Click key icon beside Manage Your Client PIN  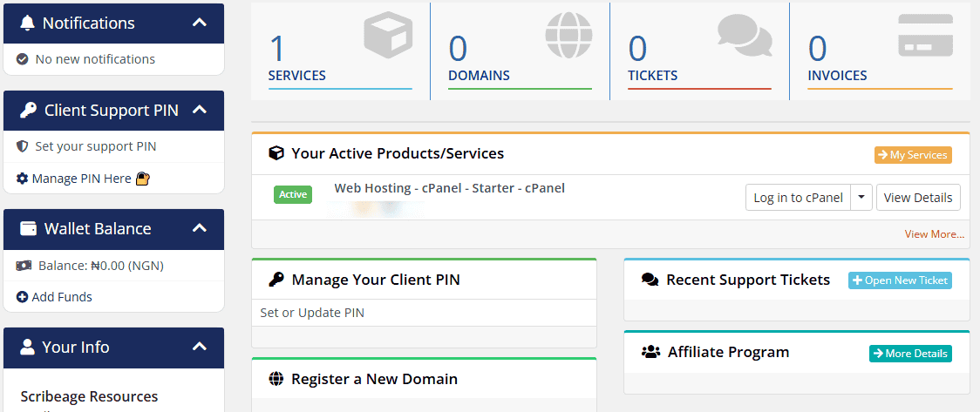point(276,280)
